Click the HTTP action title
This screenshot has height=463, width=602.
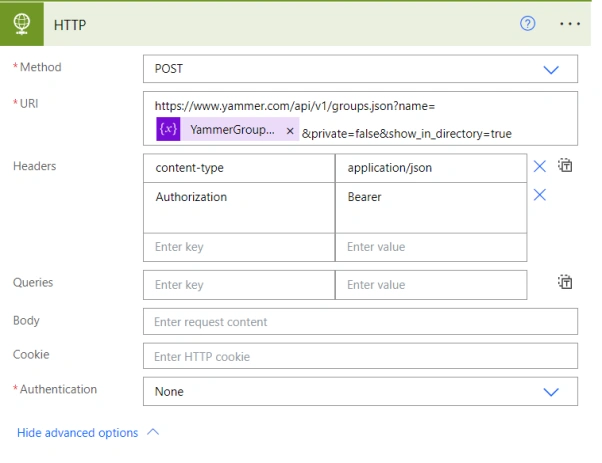(x=70, y=25)
